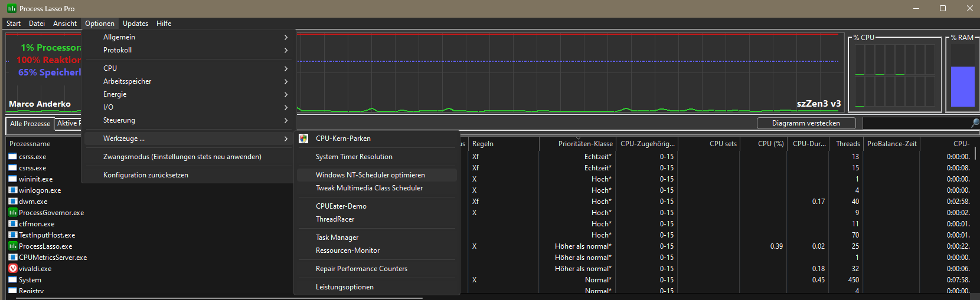This screenshot has width=980, height=300.
Task: Click the dwm.exe process icon
Action: [12, 201]
